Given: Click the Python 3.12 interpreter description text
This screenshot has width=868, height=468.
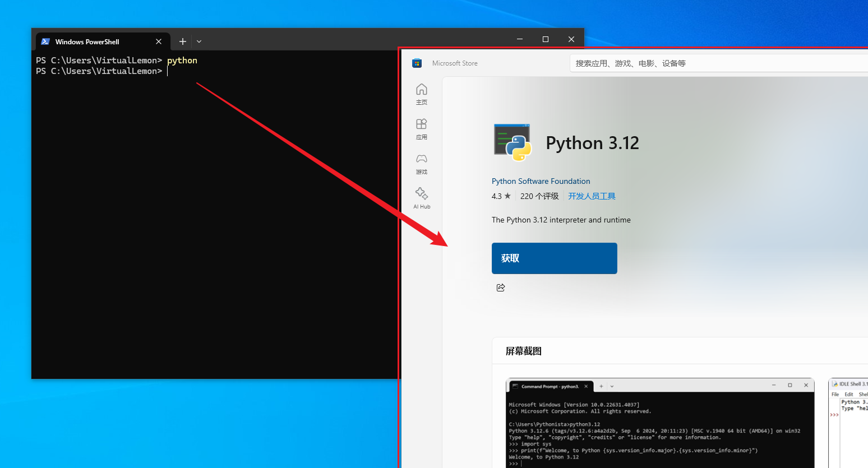Looking at the screenshot, I should [x=561, y=220].
